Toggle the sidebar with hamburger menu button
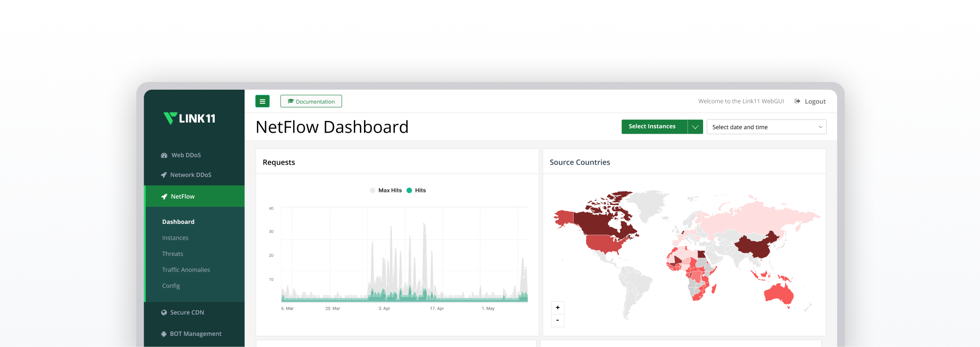The image size is (980, 347). (262, 101)
